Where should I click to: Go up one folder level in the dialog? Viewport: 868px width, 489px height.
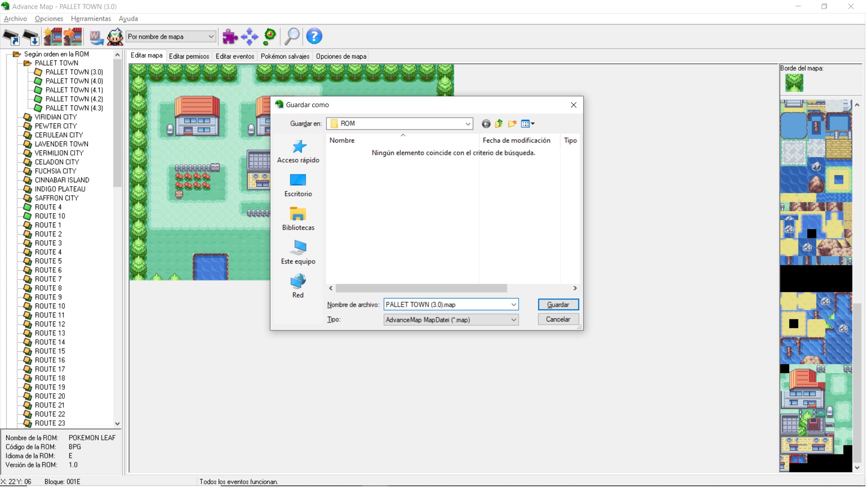point(499,124)
